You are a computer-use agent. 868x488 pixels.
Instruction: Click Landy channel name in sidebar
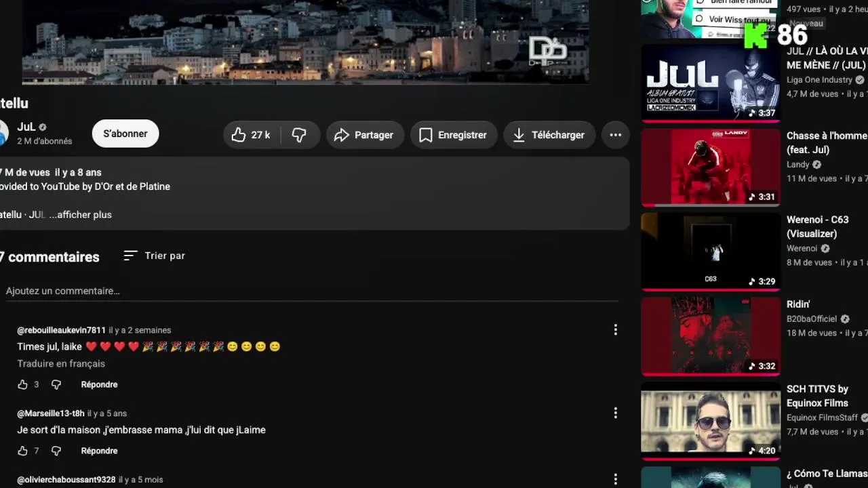point(798,165)
